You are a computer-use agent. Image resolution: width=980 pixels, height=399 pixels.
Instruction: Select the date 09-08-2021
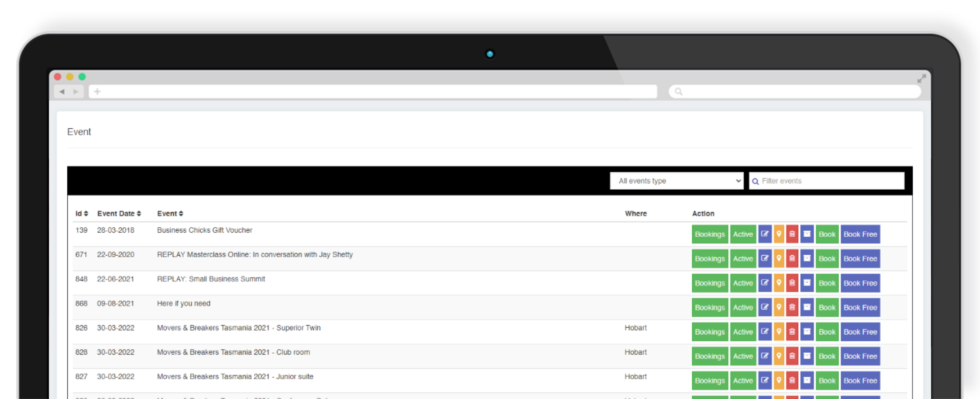tap(116, 303)
